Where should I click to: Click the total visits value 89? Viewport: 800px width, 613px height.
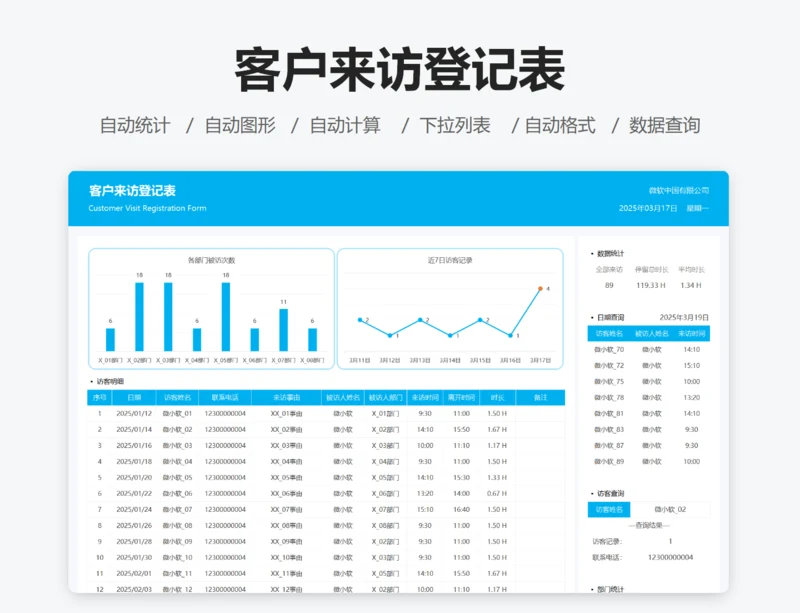pos(609,285)
